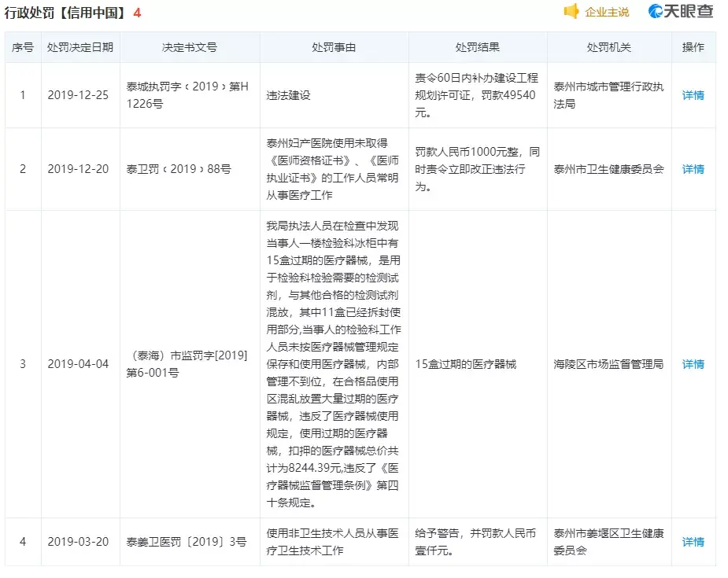Viewport: 728px width, 578px height.
Task: Open 详情 for 2019-12-25 penalty
Action: point(693,95)
